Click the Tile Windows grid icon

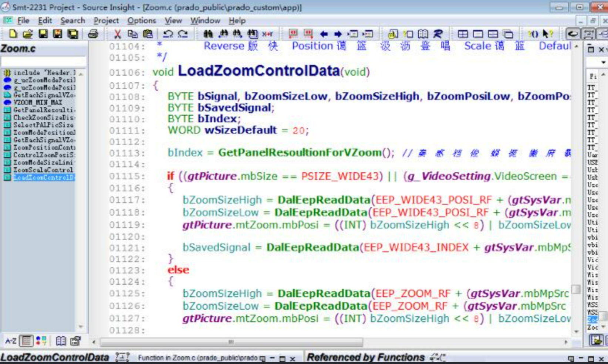[x=463, y=34]
